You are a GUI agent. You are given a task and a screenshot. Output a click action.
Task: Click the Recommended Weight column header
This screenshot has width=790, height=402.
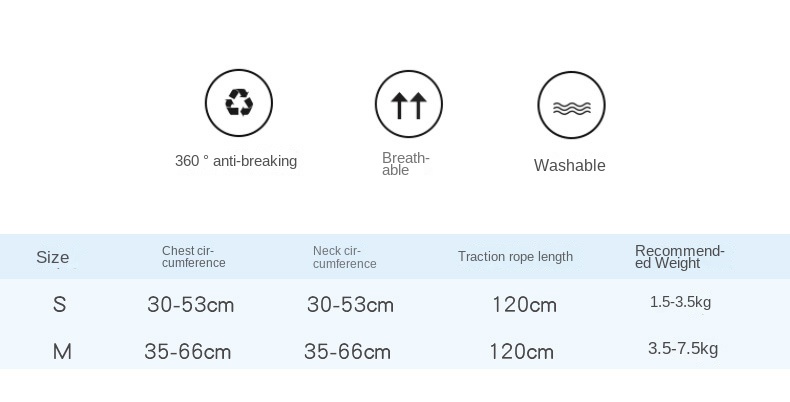(680, 257)
